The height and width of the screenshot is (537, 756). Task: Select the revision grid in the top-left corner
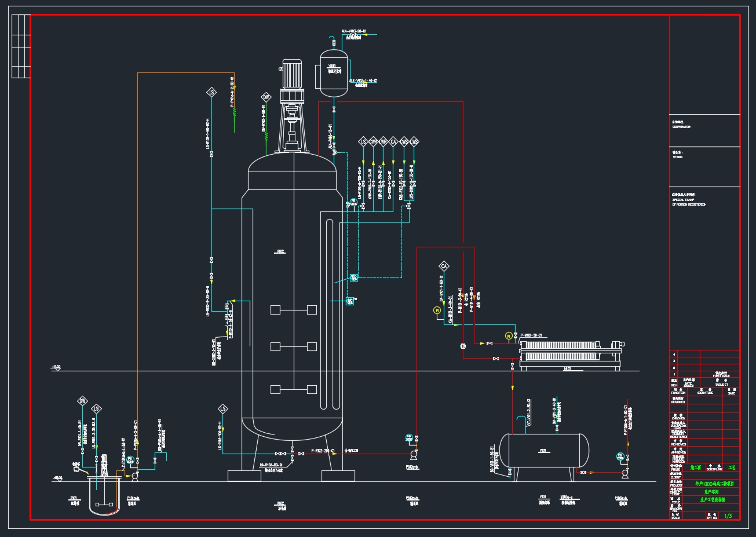click(20, 46)
